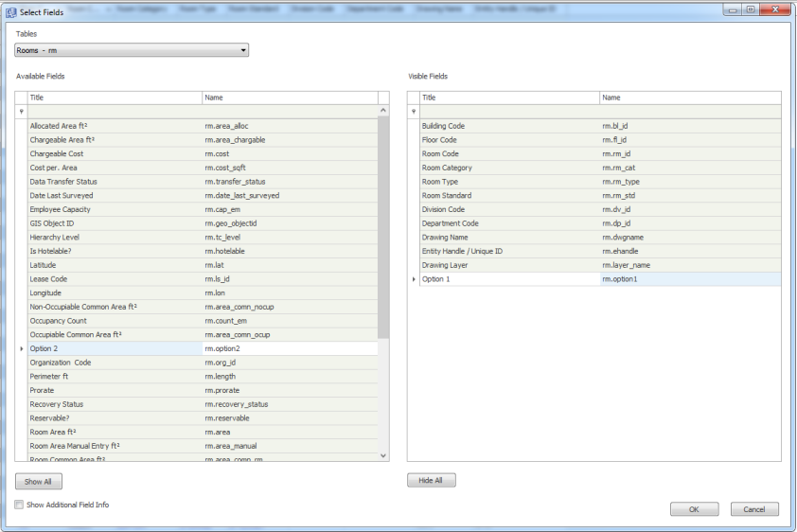Screen dimensions: 797x532
Task: Confirm the selection with OK
Action: pyautogui.click(x=694, y=509)
